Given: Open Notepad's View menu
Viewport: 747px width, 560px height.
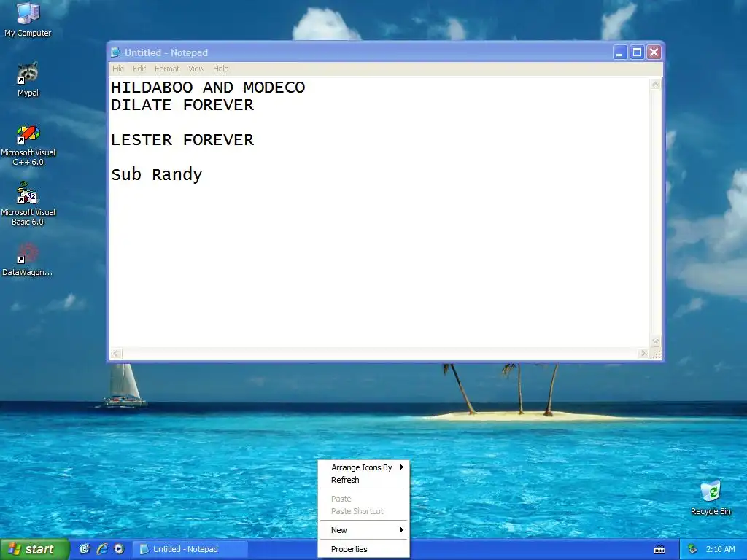Looking at the screenshot, I should (x=196, y=69).
